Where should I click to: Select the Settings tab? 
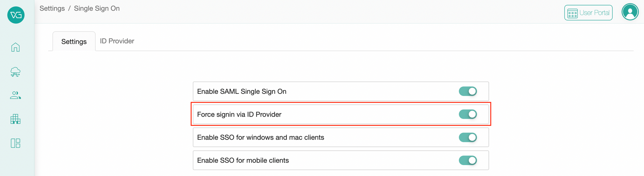click(74, 41)
